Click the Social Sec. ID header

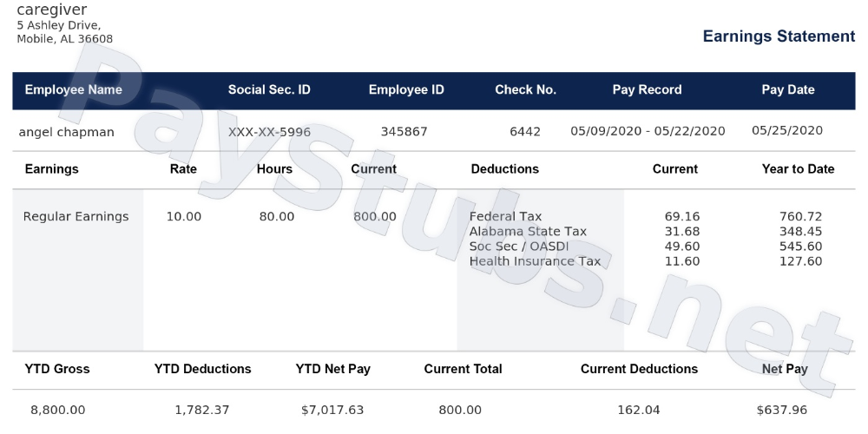pos(269,89)
